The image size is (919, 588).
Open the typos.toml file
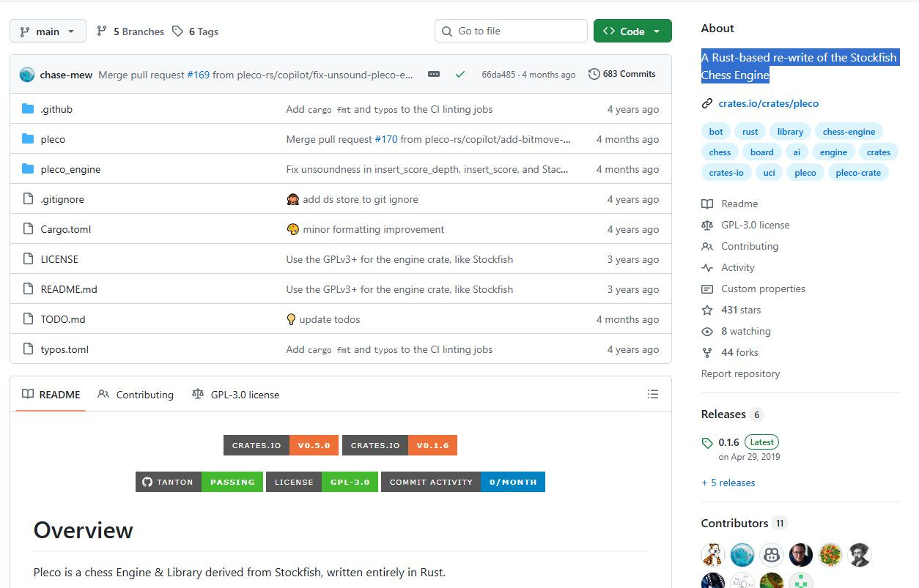64,349
